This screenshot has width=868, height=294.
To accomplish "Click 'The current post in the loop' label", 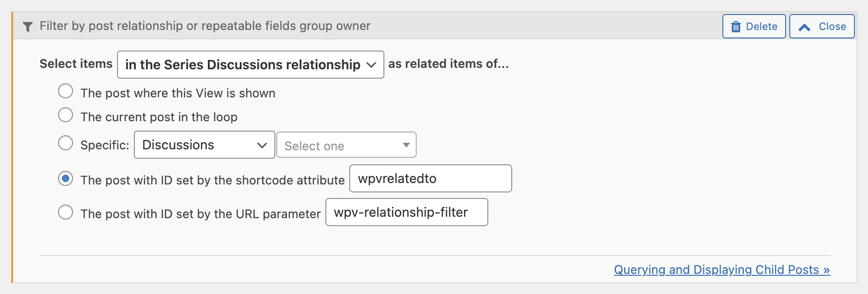I will click(x=159, y=117).
